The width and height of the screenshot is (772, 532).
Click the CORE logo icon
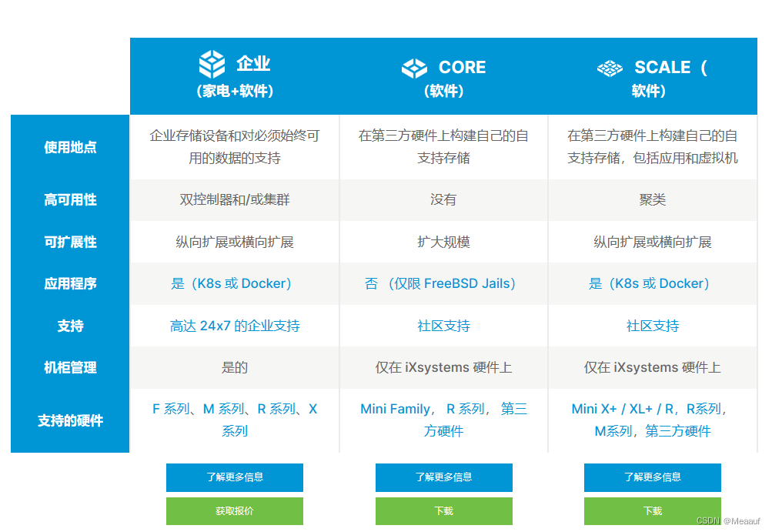[415, 68]
